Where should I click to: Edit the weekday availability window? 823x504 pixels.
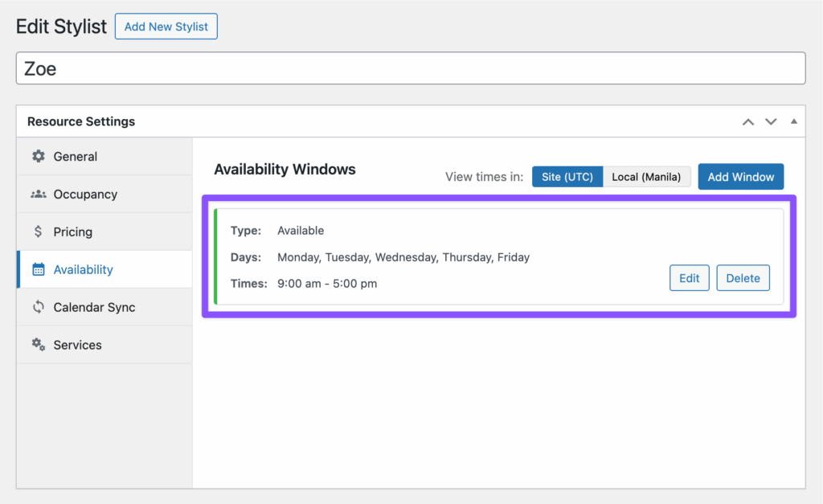(689, 277)
